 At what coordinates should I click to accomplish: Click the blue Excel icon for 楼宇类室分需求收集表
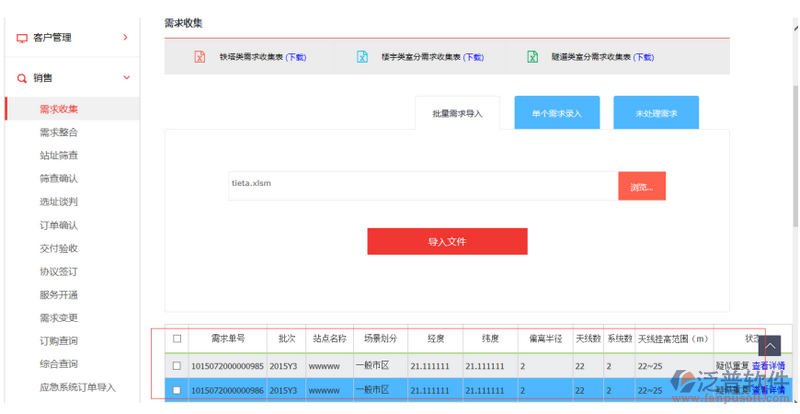[x=362, y=57]
